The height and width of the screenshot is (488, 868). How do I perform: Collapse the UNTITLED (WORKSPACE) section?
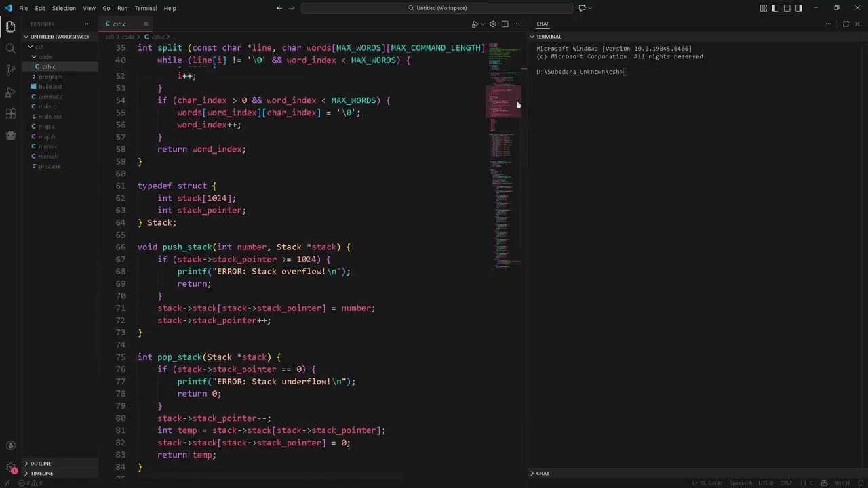click(x=60, y=37)
